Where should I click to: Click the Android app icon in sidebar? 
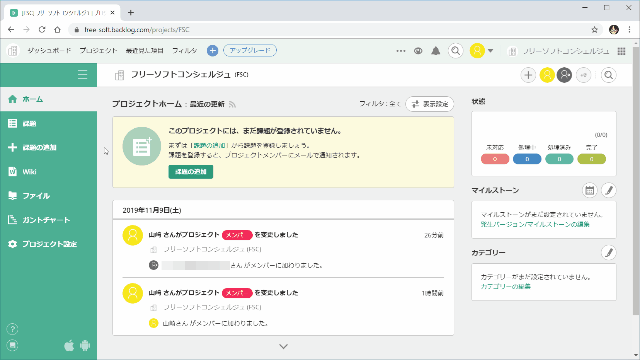85,346
